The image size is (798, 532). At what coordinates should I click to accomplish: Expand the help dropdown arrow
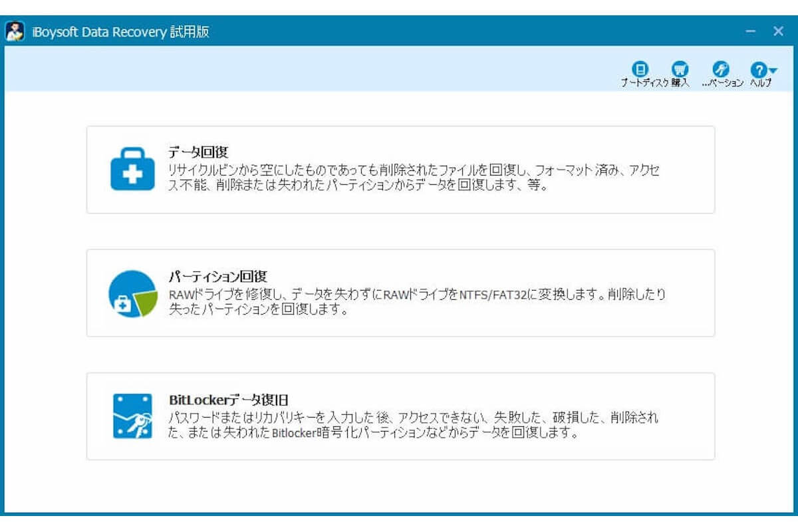point(773,70)
